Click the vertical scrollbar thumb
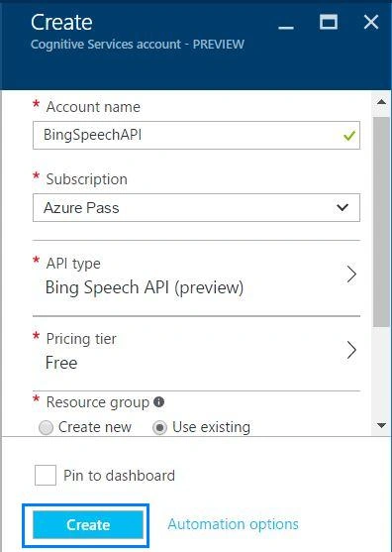392x552 pixels. 381,222
